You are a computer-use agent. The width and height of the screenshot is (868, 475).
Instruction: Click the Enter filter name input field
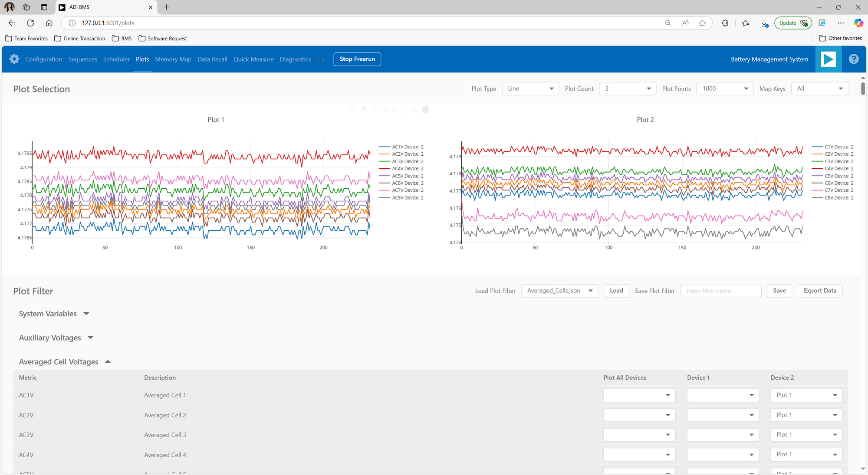click(721, 291)
